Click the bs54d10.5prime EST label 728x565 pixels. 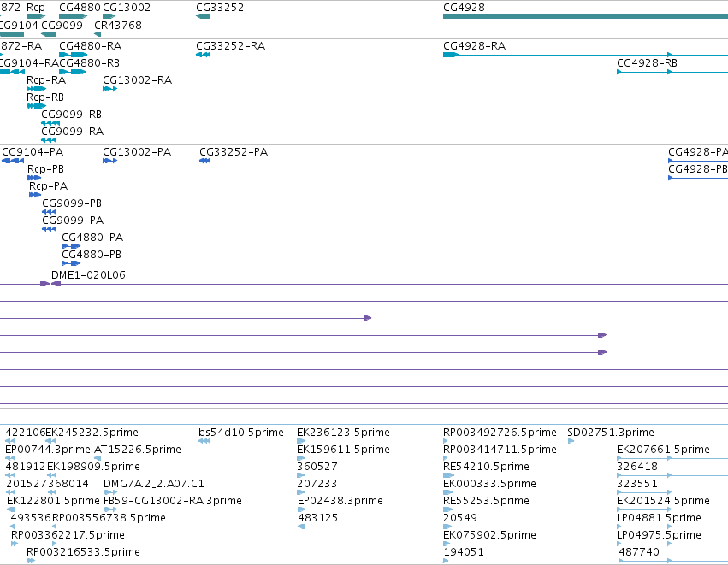(241, 433)
